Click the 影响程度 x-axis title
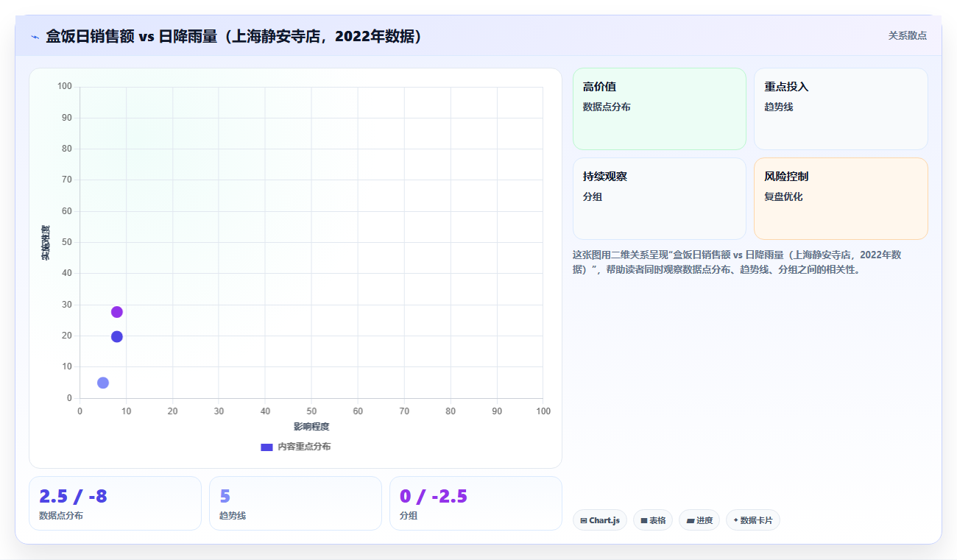This screenshot has width=957, height=560. 311,427
